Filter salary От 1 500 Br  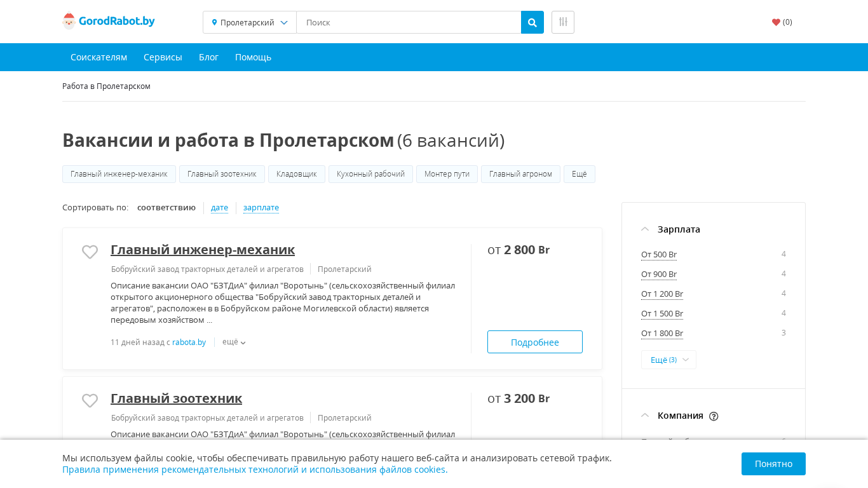coord(662,314)
